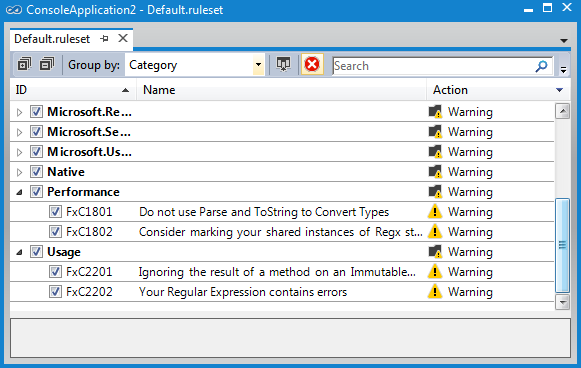
Task: Toggle the Microsoft.Us... group checkbox
Action: point(36,152)
